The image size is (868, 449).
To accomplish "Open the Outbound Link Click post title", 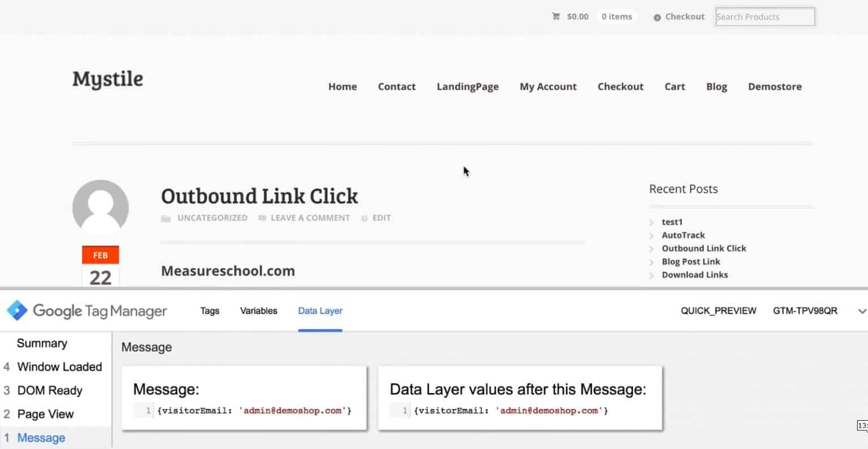I will coord(259,196).
